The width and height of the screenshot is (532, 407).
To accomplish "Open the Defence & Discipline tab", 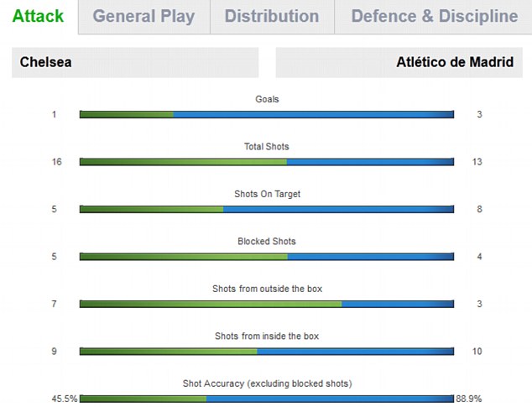I will (434, 16).
